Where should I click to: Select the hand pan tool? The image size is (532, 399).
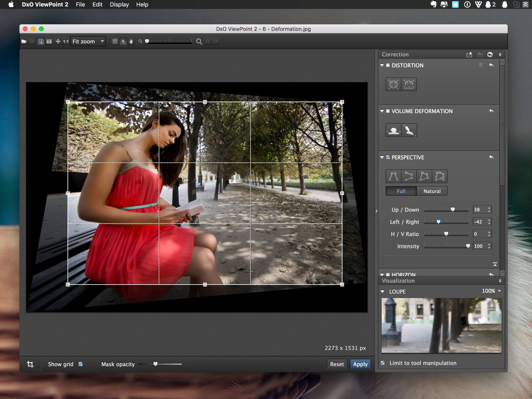(131, 41)
